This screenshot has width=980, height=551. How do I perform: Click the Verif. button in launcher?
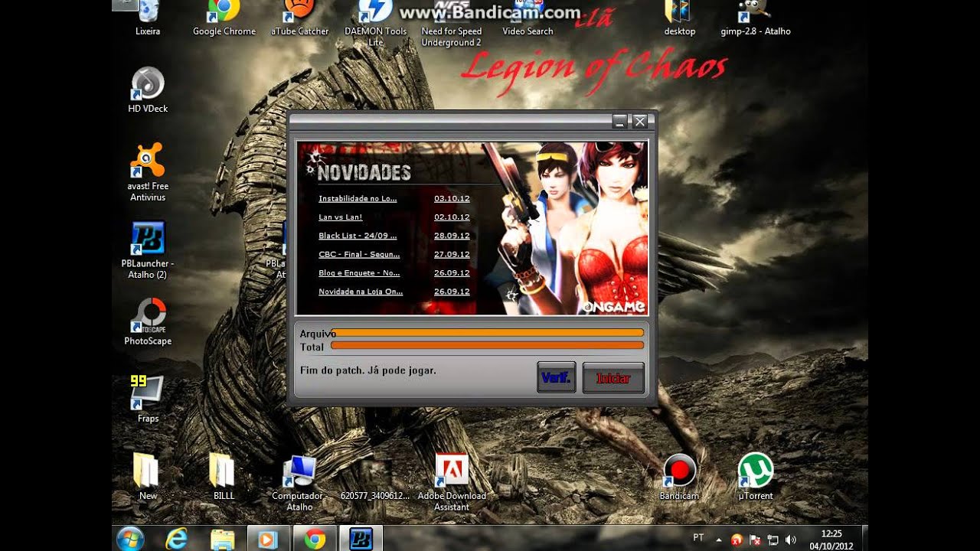pos(557,377)
